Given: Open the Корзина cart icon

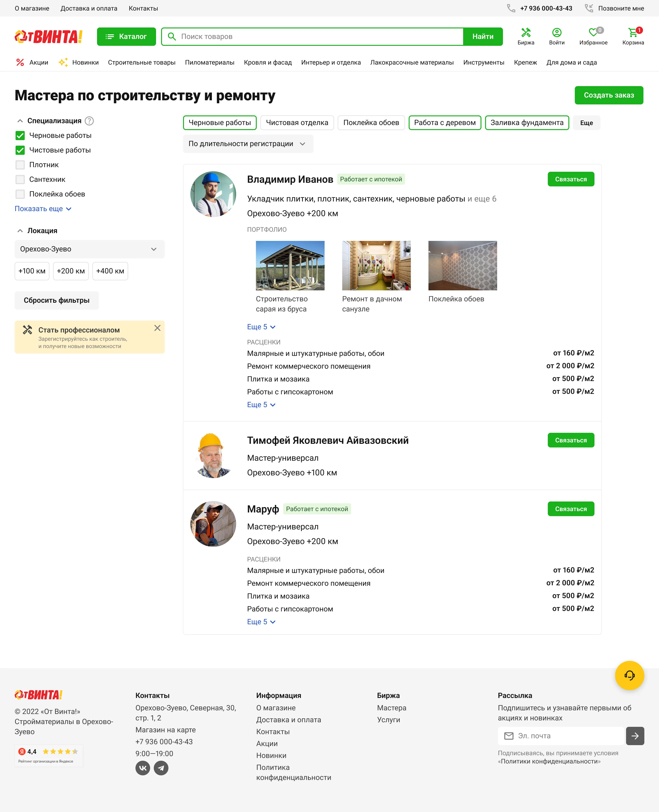Looking at the screenshot, I should point(632,36).
